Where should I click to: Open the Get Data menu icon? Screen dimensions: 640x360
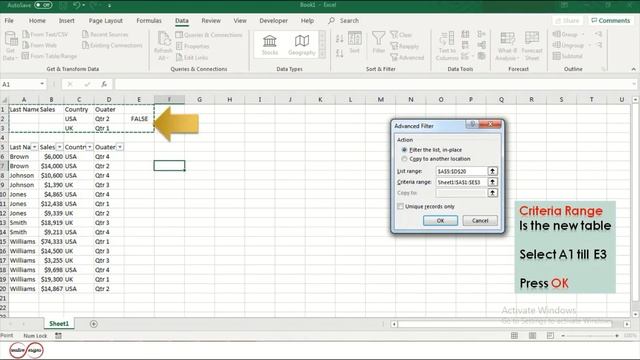(x=11, y=46)
